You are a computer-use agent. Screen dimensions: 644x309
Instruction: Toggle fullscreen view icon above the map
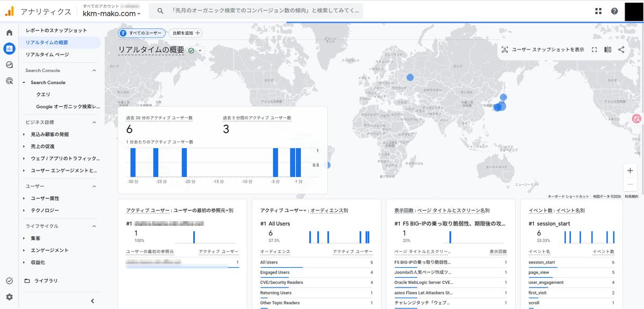coord(594,49)
